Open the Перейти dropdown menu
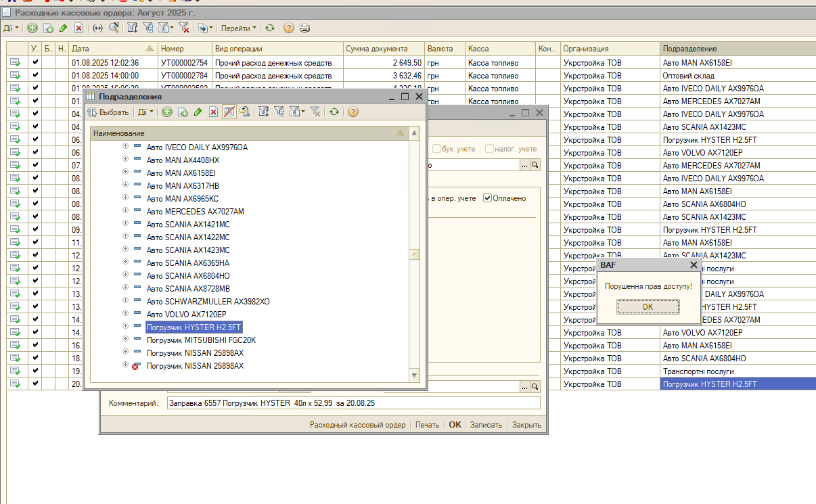 tap(239, 28)
